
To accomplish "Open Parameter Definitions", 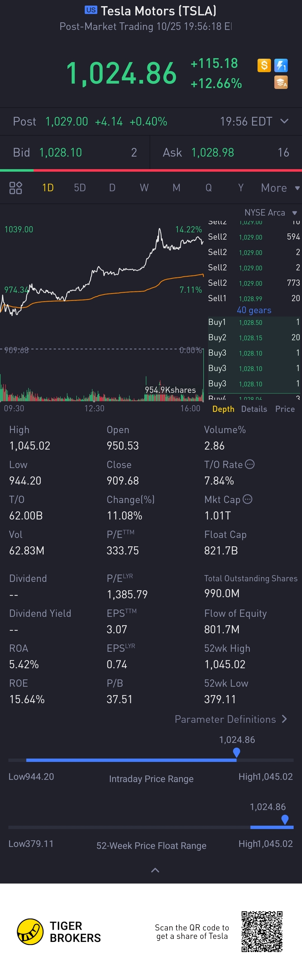I will (x=230, y=719).
